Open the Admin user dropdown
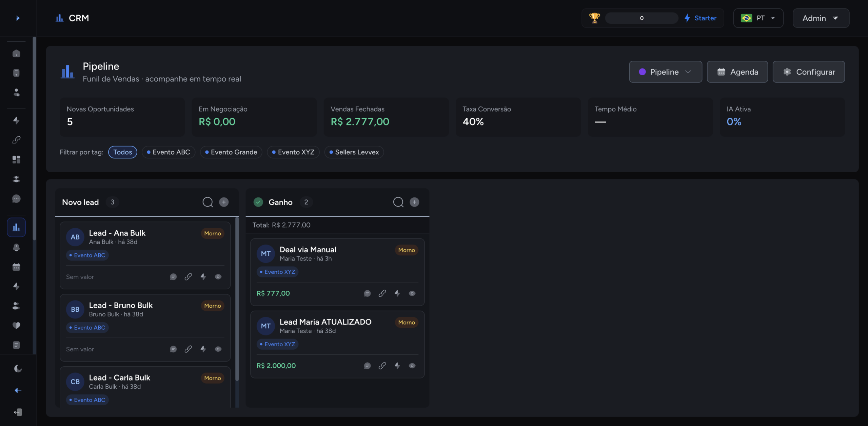This screenshot has height=426, width=868. point(821,18)
